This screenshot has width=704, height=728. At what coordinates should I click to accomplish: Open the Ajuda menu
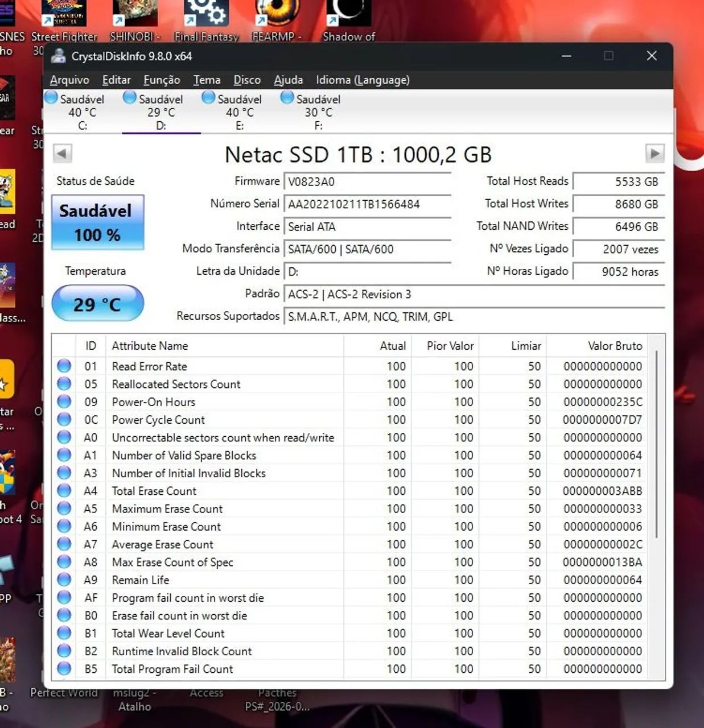[x=288, y=80]
